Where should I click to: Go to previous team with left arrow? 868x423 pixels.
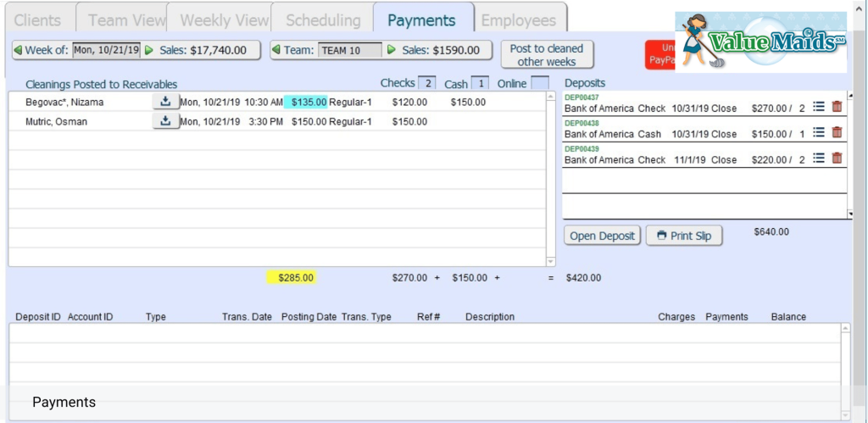(x=277, y=50)
